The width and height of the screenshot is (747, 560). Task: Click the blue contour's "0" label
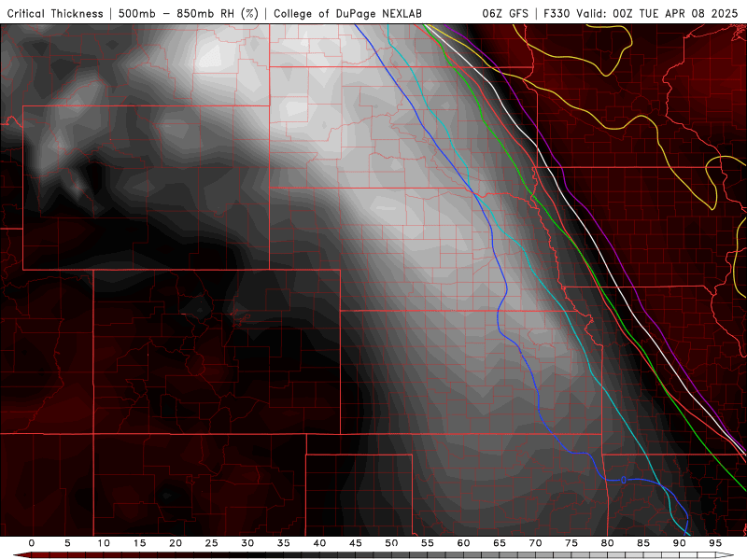pyautogui.click(x=623, y=480)
